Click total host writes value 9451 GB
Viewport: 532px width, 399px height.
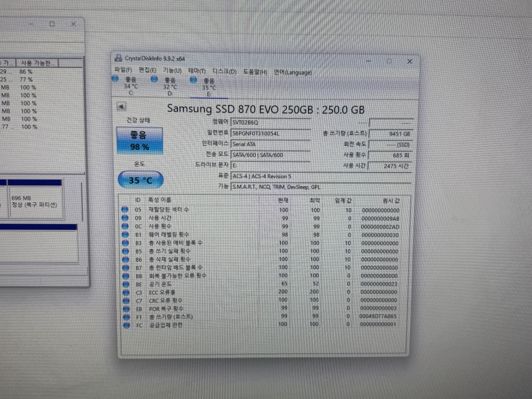(390, 134)
